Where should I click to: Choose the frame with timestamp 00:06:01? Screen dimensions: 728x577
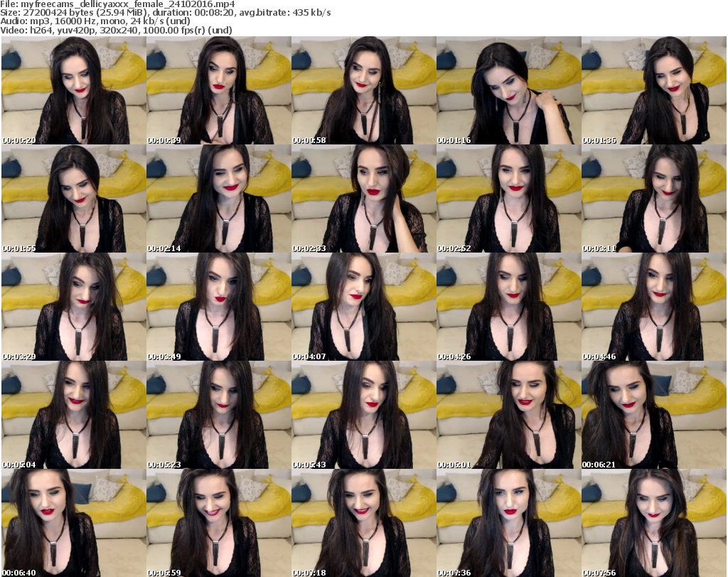(509, 415)
